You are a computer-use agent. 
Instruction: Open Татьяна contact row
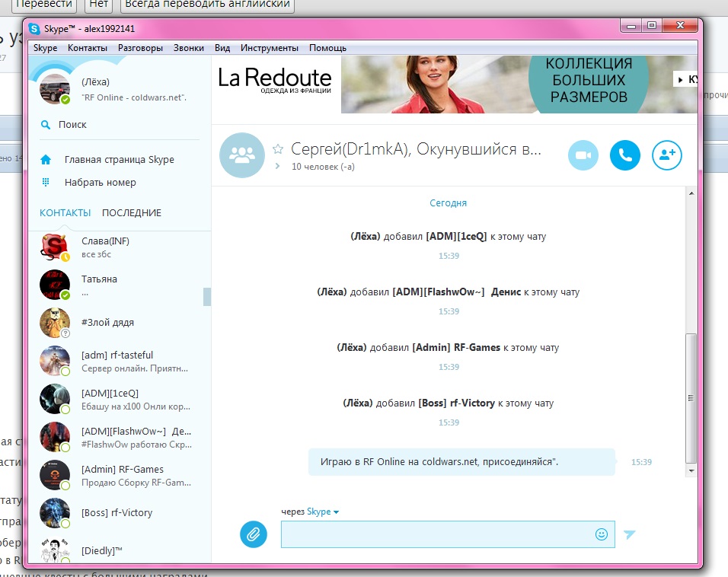point(120,285)
